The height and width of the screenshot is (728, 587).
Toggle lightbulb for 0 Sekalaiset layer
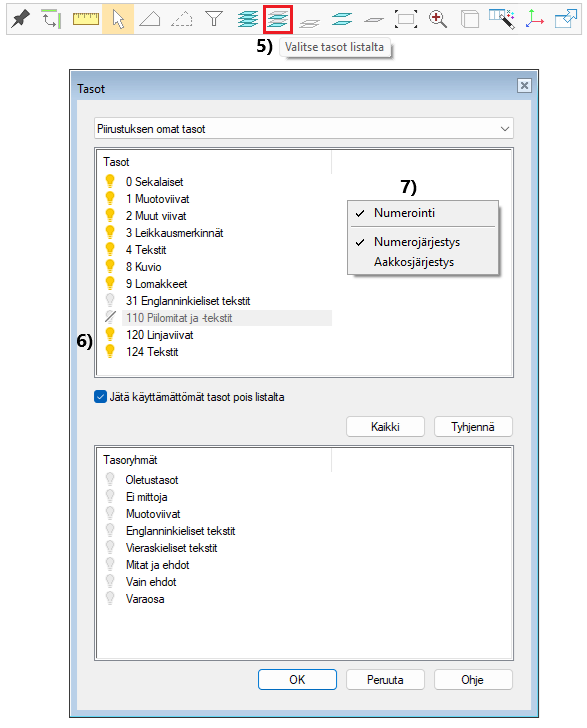point(110,181)
